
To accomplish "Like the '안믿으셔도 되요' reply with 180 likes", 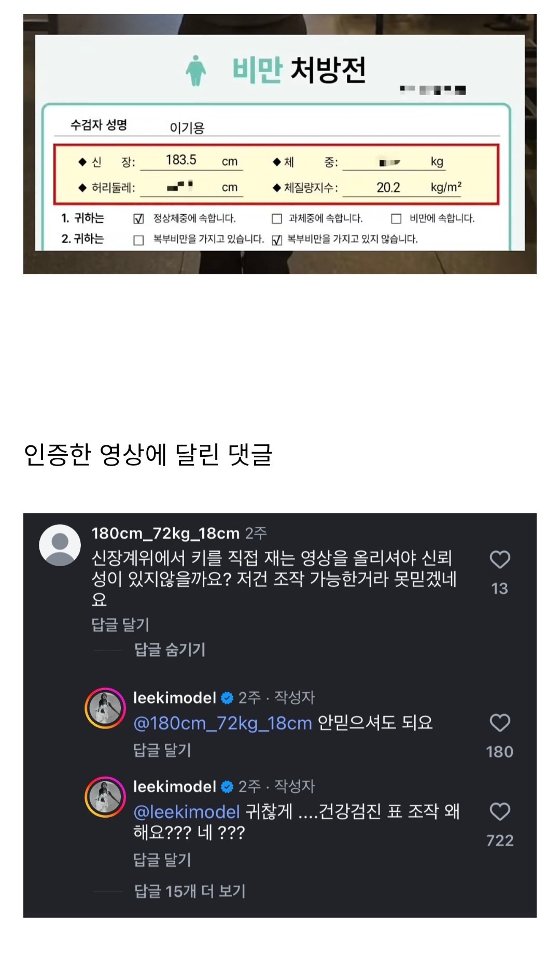I will click(x=500, y=722).
